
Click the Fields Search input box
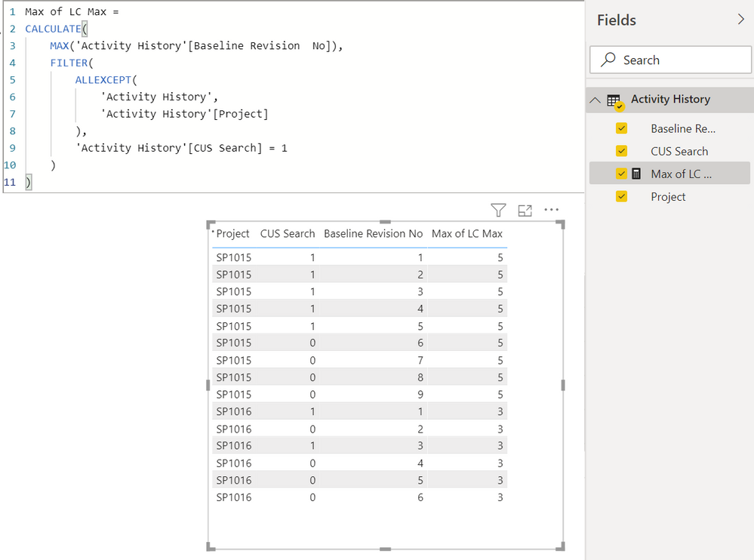(670, 60)
